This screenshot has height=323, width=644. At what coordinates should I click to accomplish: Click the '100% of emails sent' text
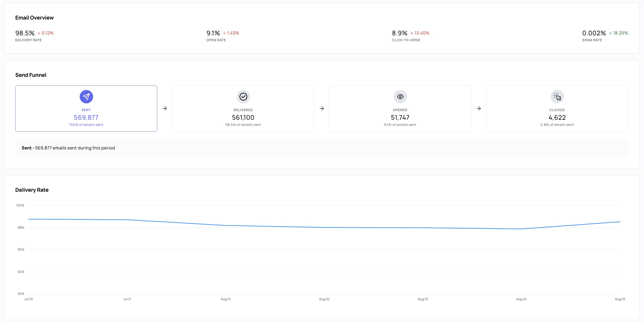click(86, 125)
